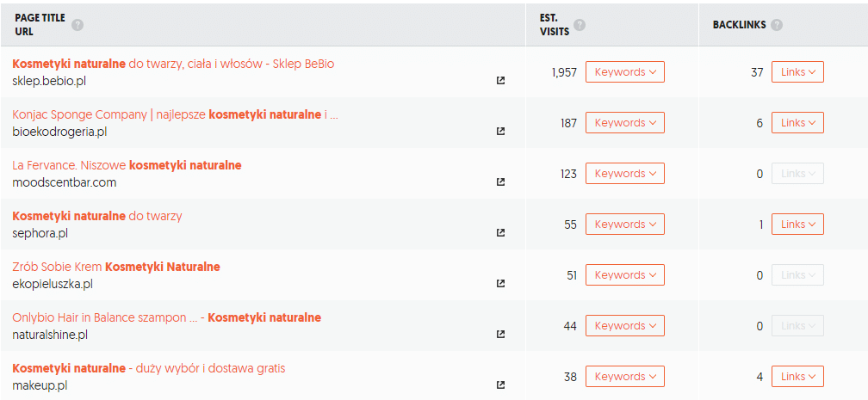Expand Links dropdown with 37 backlinks
The height and width of the screenshot is (400, 868).
coord(797,72)
